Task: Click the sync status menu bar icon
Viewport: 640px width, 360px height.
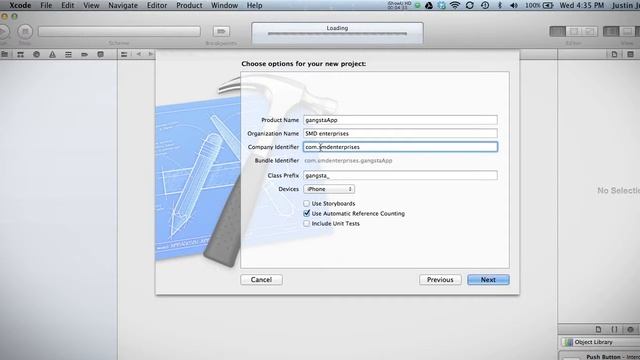Action: pyautogui.click(x=470, y=5)
